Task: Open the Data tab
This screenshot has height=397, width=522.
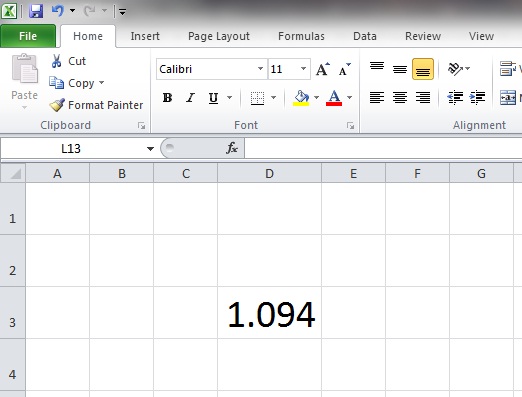Action: 365,36
